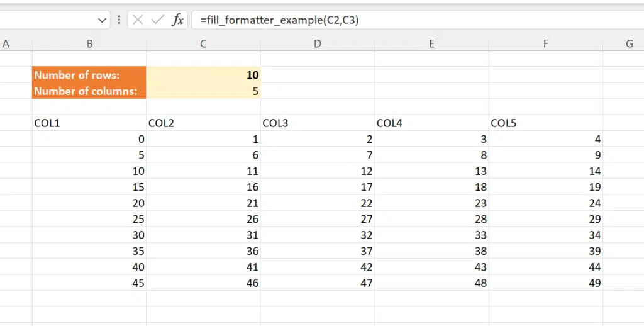644x326 pixels.
Task: Click the three-dot handle beside Name Box
Action: [x=119, y=20]
